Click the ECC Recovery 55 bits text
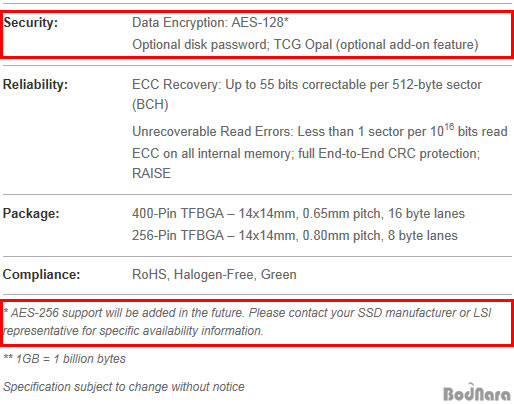 coord(307,85)
